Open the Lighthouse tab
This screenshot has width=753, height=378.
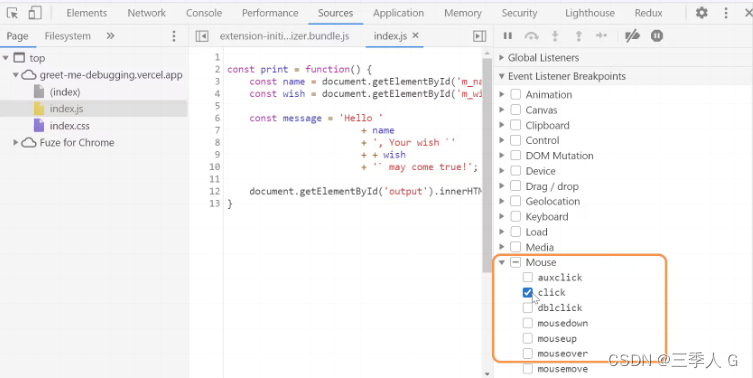click(x=590, y=13)
